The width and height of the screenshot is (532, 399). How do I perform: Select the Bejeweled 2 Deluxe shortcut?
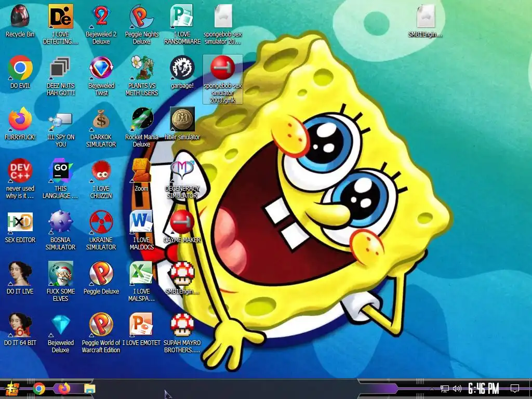pos(101,16)
